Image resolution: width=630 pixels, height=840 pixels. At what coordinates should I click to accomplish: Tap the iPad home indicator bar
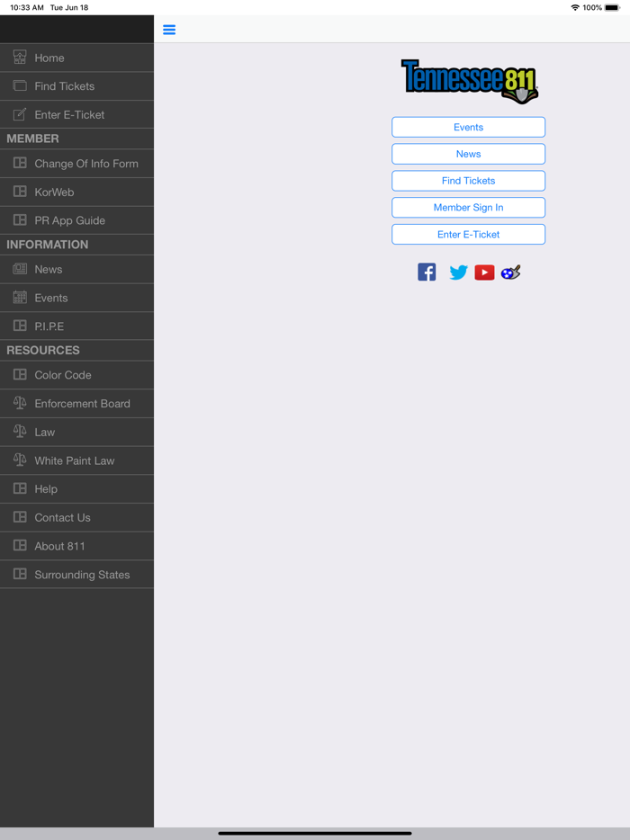click(x=315, y=833)
